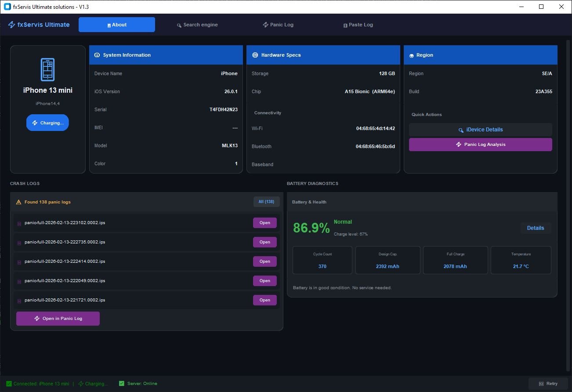Click the fxServis Ultimate lightning logo icon

[12, 25]
